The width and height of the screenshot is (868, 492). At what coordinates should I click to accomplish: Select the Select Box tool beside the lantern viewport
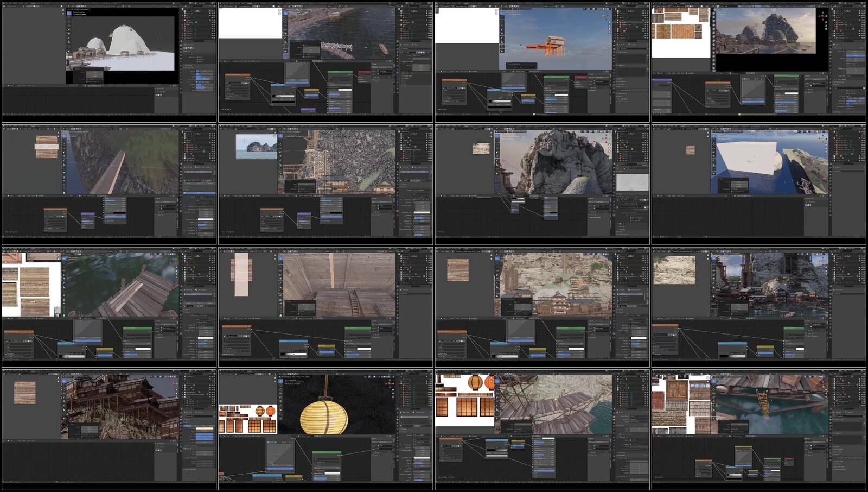click(281, 381)
